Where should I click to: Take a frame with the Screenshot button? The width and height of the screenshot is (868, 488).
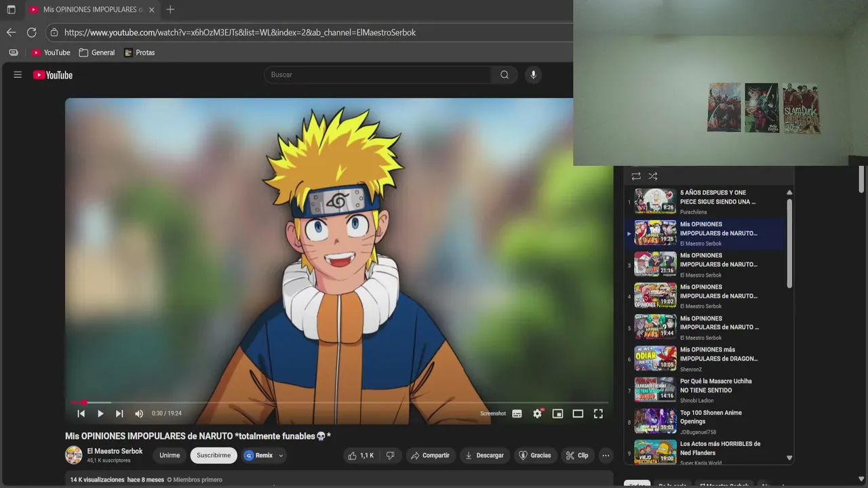tap(493, 413)
